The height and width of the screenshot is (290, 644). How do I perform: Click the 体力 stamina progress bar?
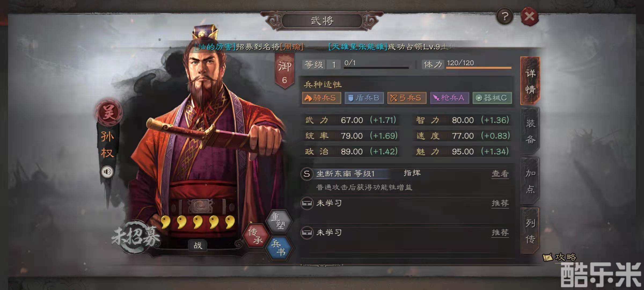(479, 68)
